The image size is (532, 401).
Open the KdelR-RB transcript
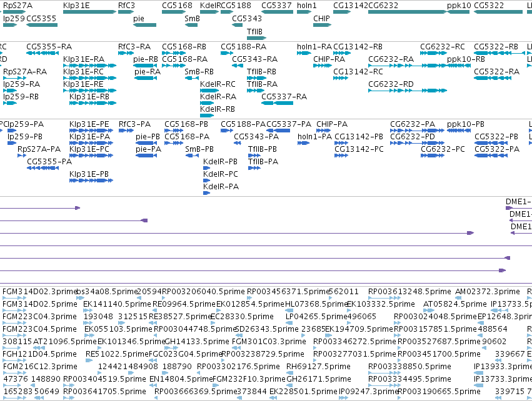[207, 116]
